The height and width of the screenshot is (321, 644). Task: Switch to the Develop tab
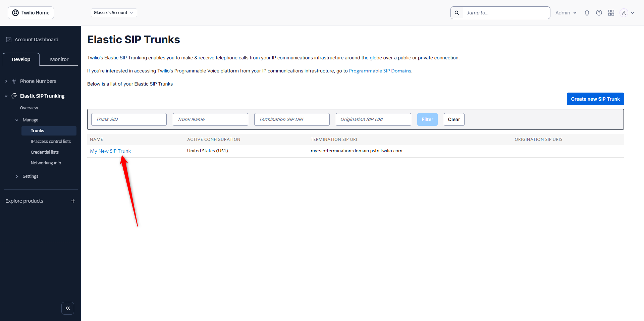point(21,59)
